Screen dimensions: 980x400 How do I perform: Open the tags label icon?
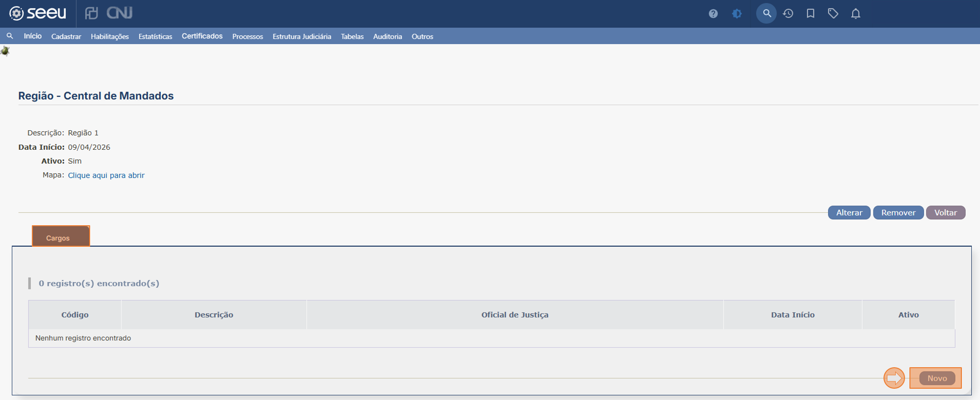(x=833, y=14)
